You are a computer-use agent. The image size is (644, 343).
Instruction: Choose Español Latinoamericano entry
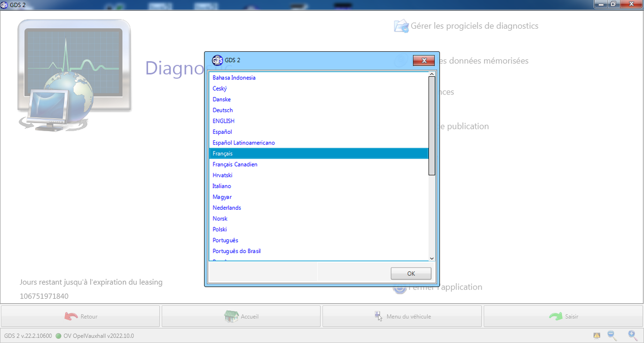[318, 143]
